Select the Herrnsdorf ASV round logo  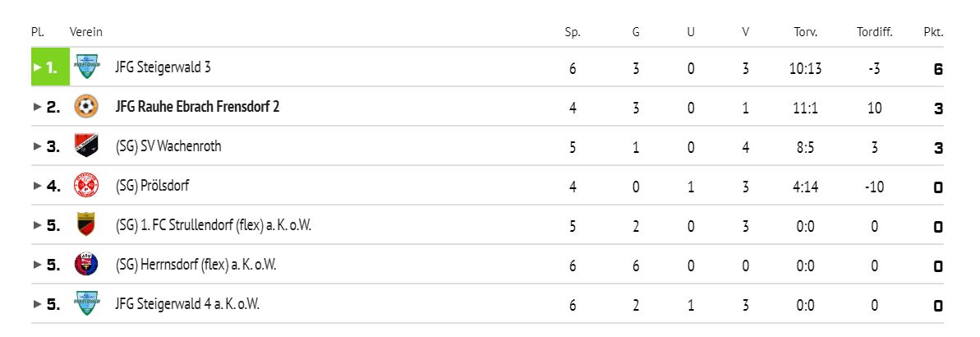[86, 264]
